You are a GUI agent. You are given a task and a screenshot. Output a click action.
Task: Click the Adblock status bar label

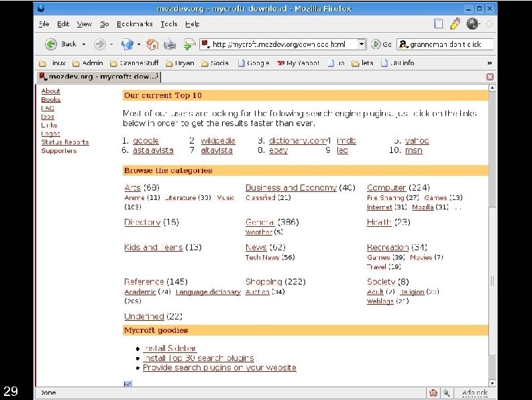475,393
